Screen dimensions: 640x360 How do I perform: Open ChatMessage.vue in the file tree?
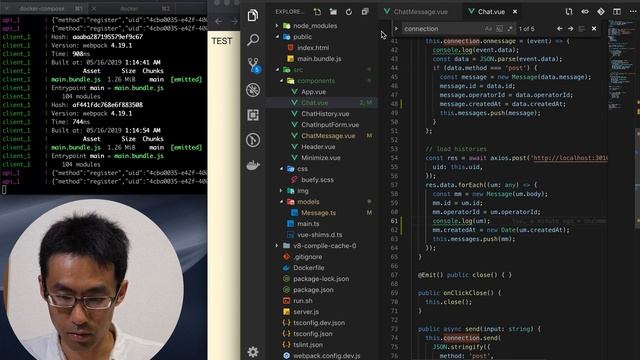[328, 136]
